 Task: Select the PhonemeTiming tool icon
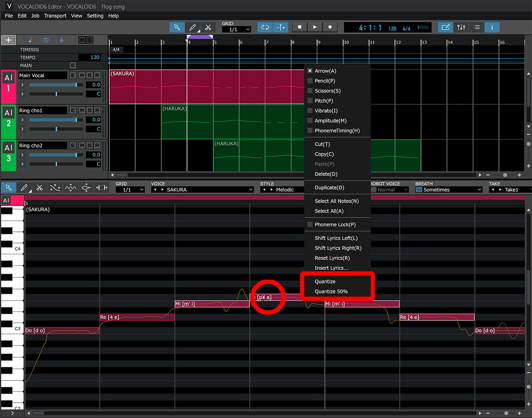point(101,187)
